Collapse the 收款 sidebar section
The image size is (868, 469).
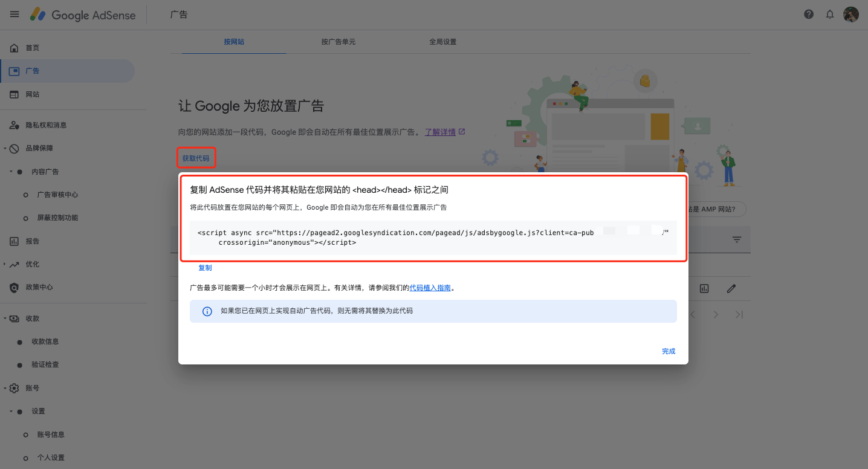(x=5, y=319)
